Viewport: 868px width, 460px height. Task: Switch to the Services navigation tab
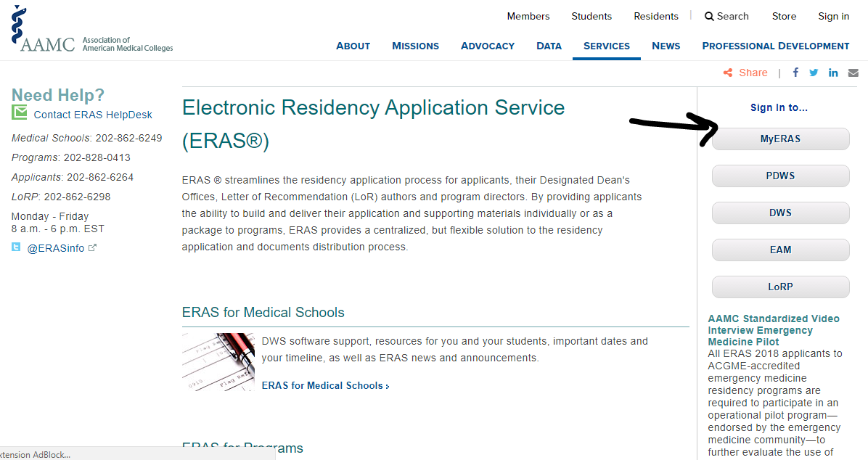click(607, 46)
